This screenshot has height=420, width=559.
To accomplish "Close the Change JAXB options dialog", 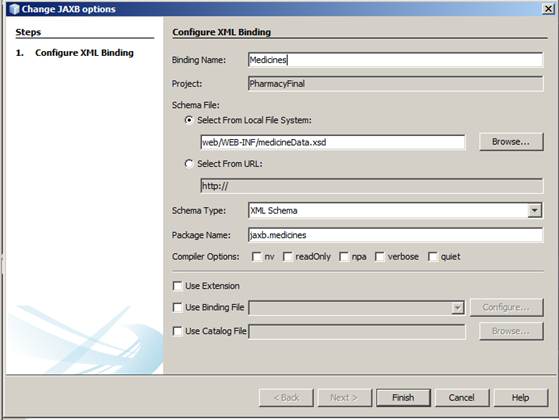I will click(x=548, y=9).
